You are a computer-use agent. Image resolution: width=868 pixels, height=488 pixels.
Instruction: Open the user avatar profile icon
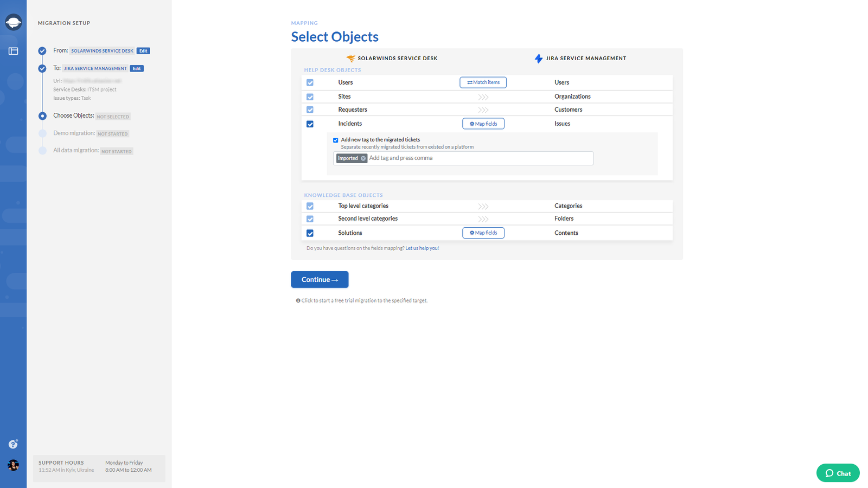tap(13, 465)
